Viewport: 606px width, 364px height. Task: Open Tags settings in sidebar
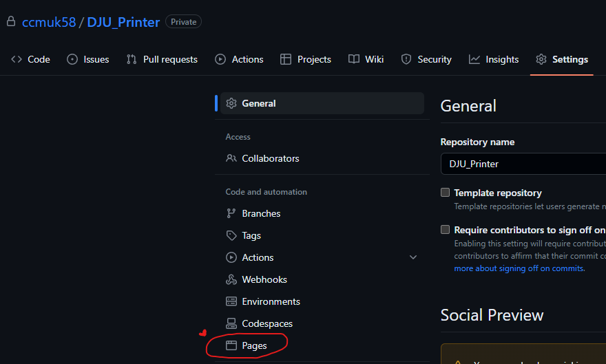point(251,235)
